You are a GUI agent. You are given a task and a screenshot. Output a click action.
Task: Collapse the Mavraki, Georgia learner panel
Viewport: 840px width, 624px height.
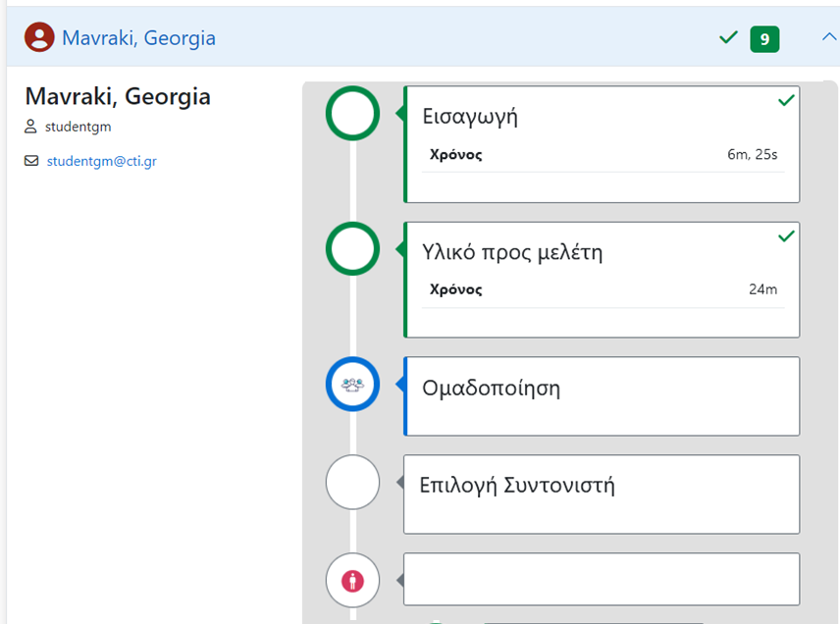click(x=829, y=37)
